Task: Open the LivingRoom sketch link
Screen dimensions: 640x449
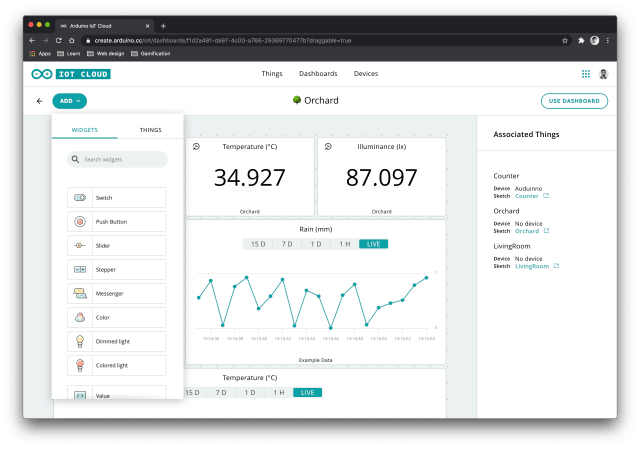Action: 532,266
